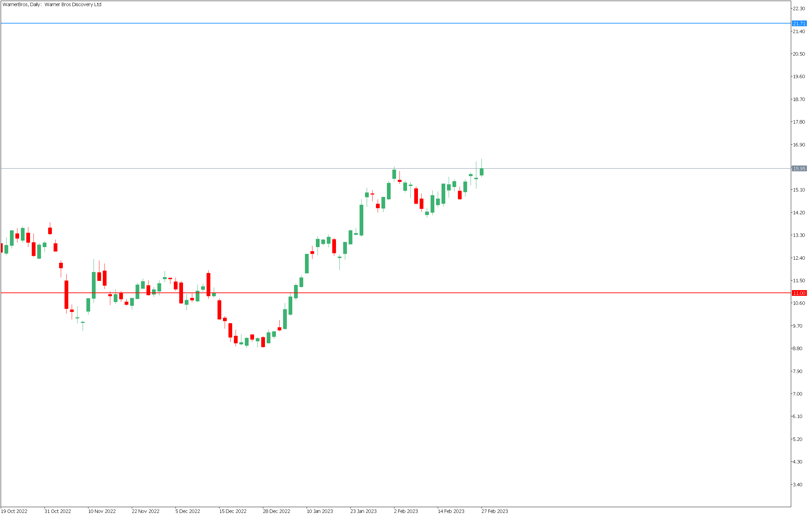Click the gray 15.95 current price label
This screenshot has width=812, height=516.
(799, 169)
